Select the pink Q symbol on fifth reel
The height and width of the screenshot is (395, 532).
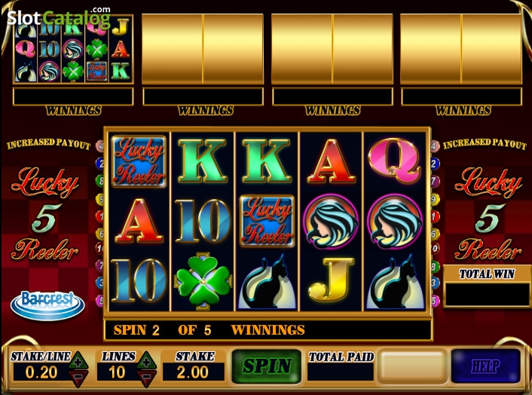[x=395, y=160]
